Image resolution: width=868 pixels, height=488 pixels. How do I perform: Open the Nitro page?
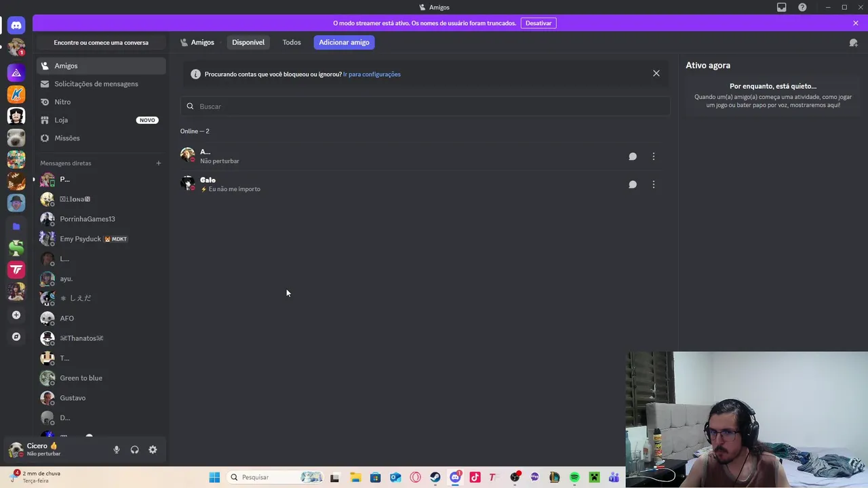coord(101,102)
